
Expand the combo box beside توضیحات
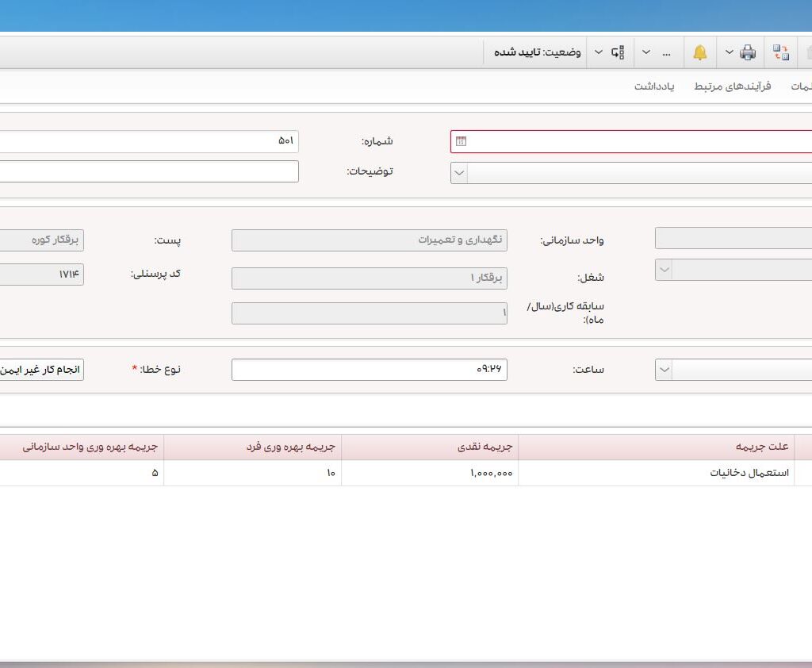pos(459,173)
